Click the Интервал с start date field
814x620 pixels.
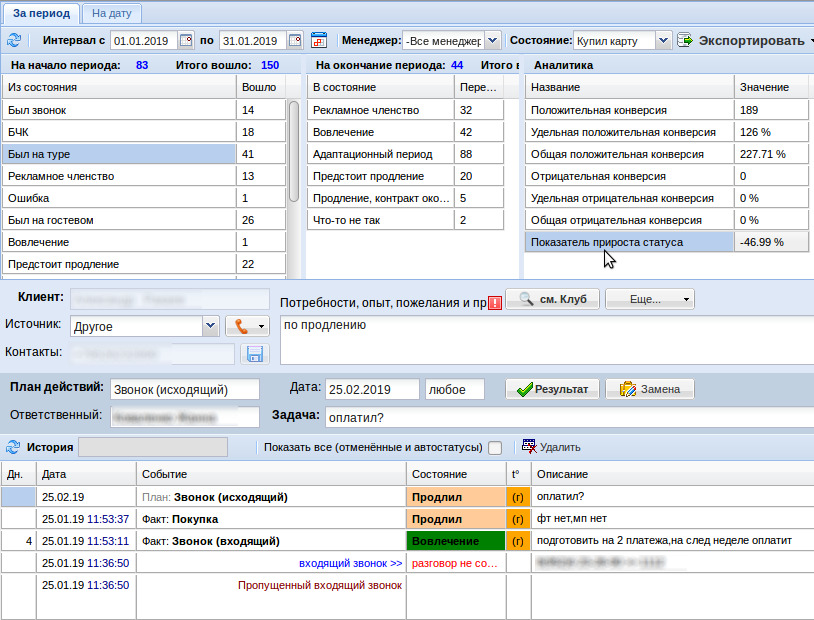click(144, 41)
